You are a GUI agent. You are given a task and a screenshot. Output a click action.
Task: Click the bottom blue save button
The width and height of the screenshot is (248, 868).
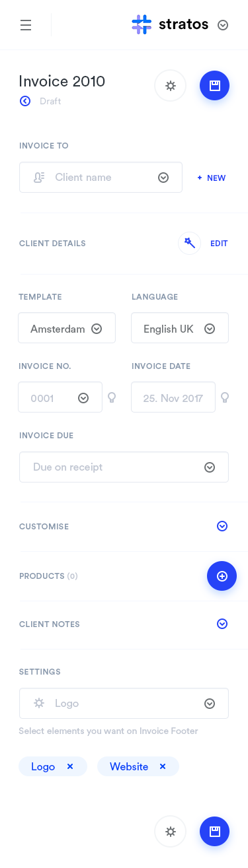[215, 832]
